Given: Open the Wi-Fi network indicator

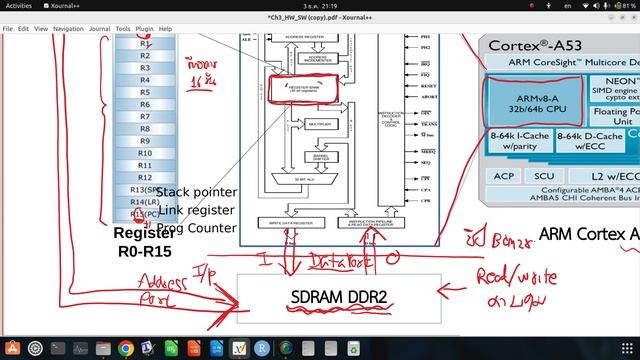Looking at the screenshot, I should [585, 6].
